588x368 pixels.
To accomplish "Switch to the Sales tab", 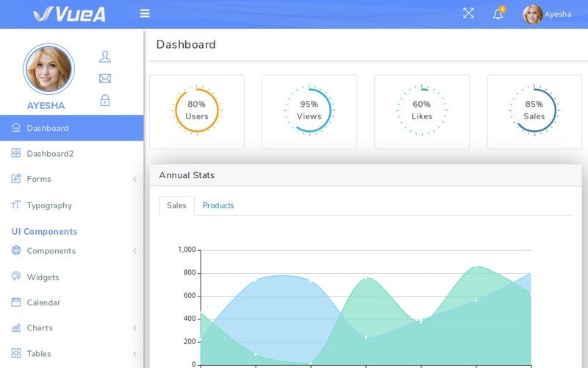I will click(176, 205).
